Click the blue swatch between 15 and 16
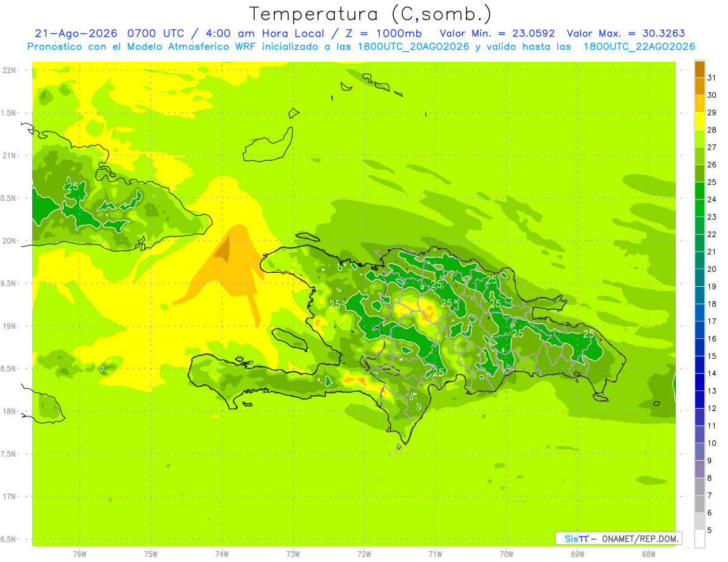Image resolution: width=728 pixels, height=562 pixels. click(699, 347)
